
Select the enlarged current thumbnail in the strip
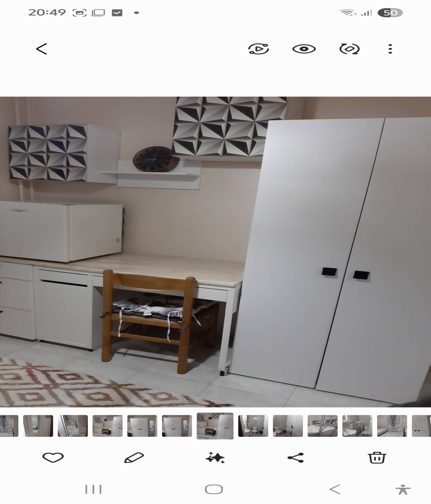click(x=215, y=426)
